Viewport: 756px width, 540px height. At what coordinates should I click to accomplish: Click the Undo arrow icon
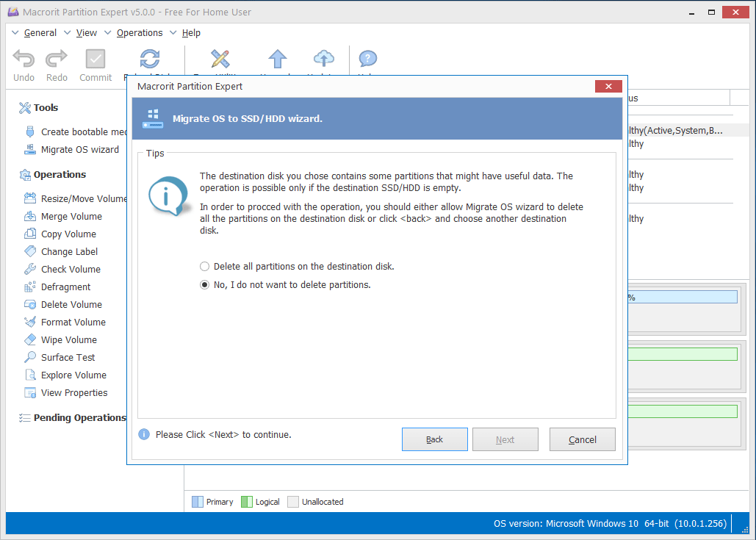point(24,59)
